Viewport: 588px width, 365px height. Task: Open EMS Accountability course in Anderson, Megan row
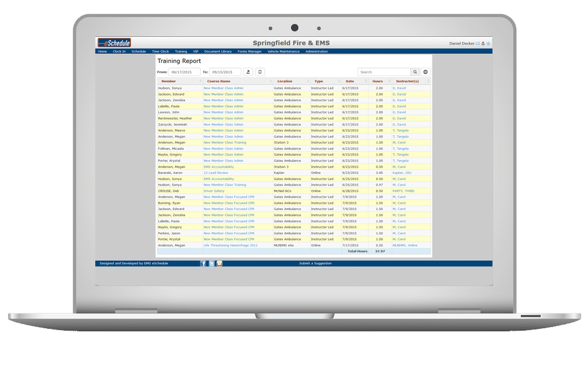tap(219, 167)
